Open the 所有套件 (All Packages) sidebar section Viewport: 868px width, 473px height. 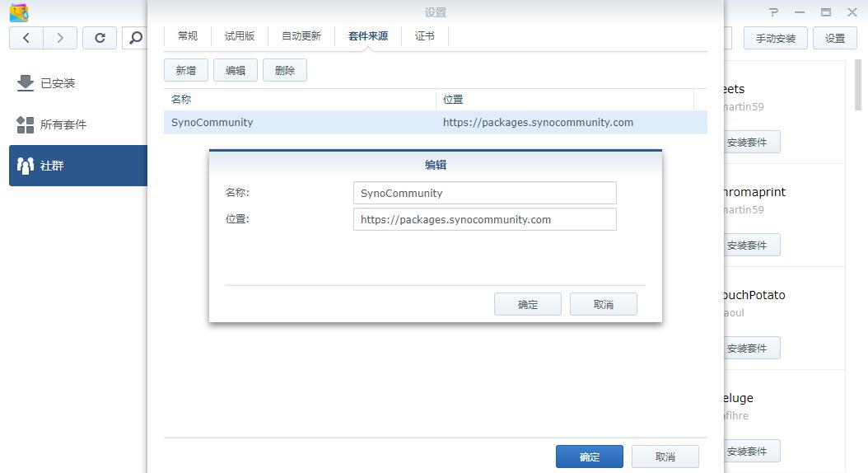[78, 124]
